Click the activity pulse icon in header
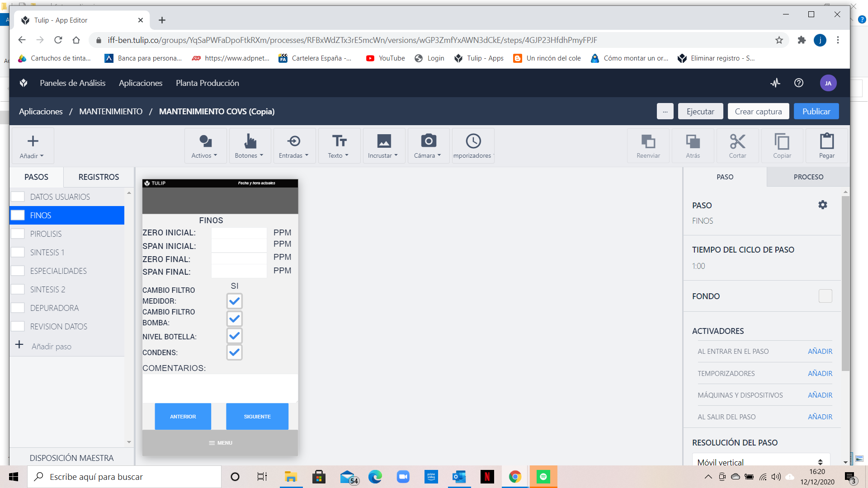 pos(775,83)
